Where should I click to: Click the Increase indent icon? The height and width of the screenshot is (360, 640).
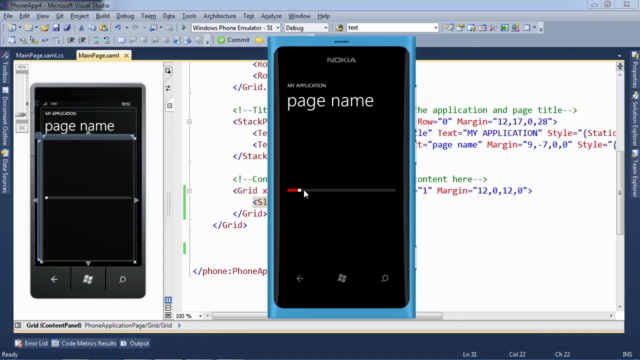coord(82,40)
